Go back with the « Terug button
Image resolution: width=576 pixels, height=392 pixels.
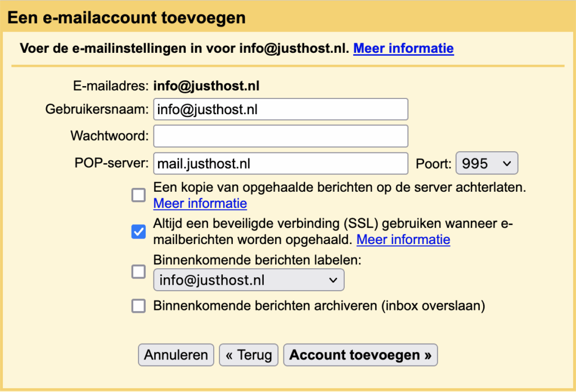249,355
